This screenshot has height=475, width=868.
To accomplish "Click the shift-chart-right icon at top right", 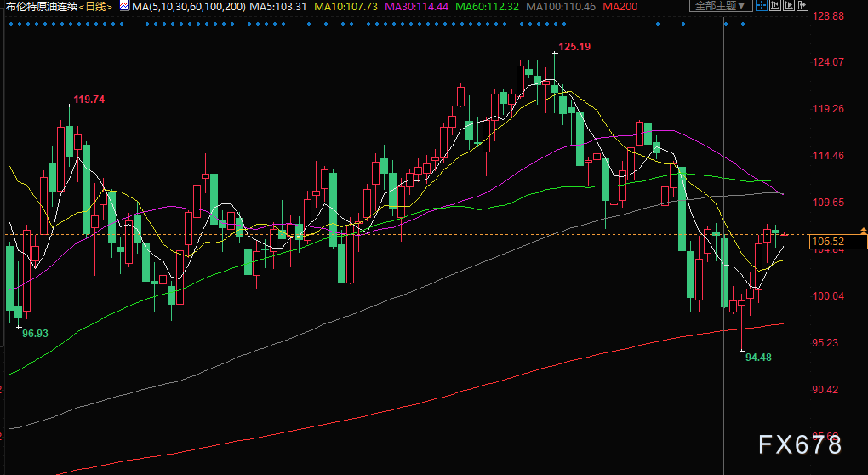I will [802, 6].
